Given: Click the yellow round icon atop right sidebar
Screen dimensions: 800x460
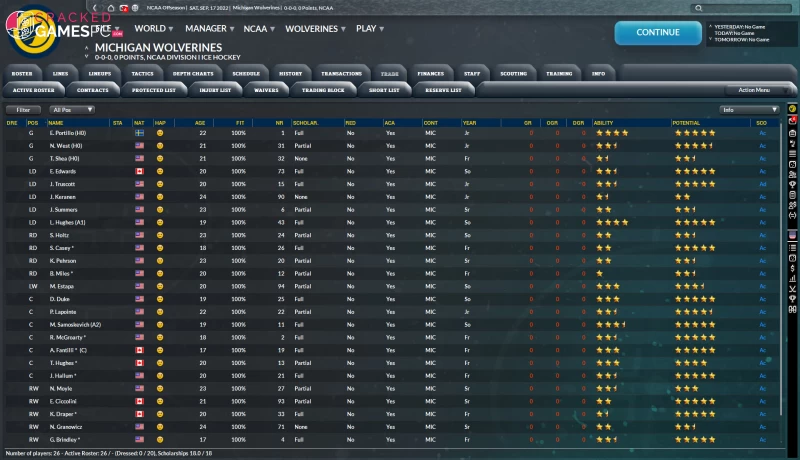Looking at the screenshot, I should (792, 109).
